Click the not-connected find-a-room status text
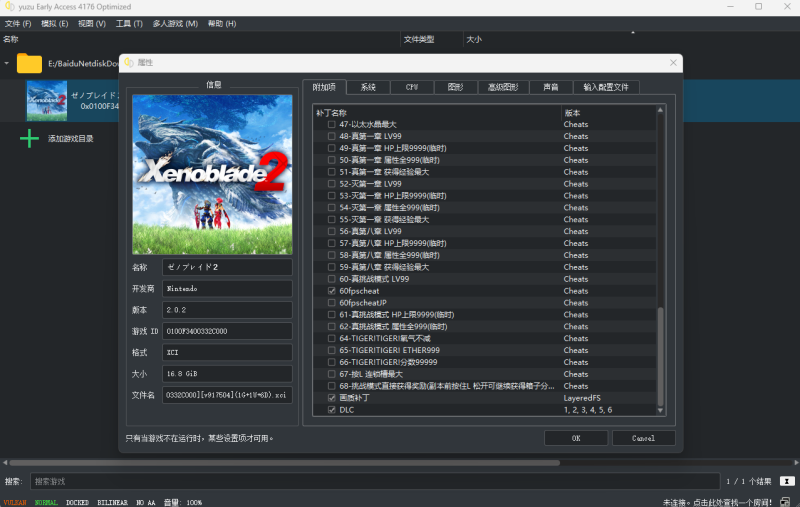 click(717, 502)
